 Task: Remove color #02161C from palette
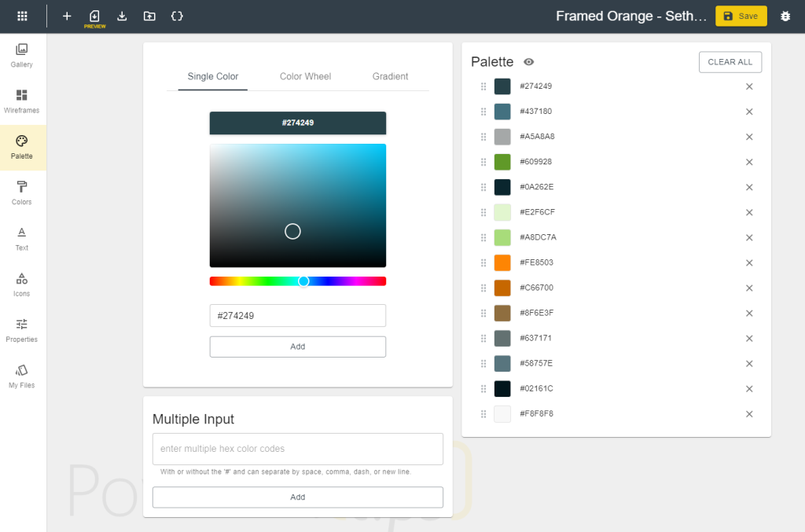749,388
